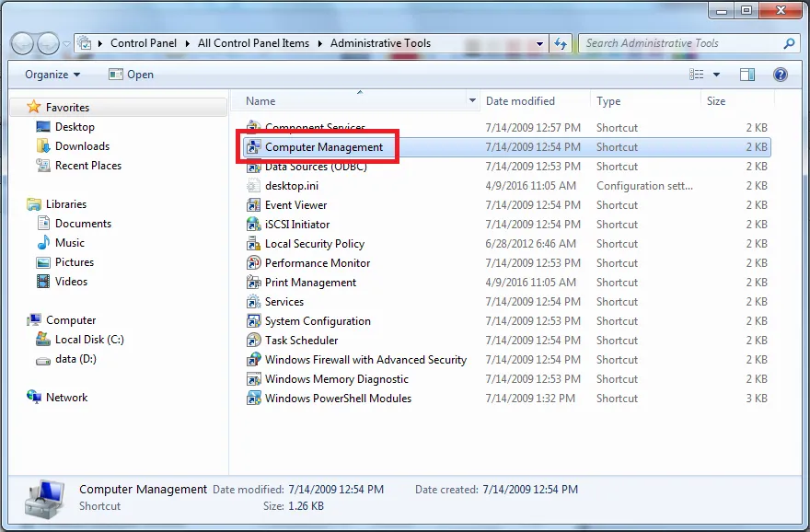
Task: Click 'Configuration sett...' type cell
Action: (644, 186)
